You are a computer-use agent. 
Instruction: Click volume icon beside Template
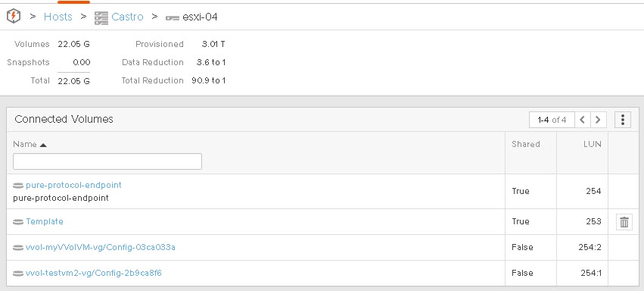click(x=18, y=222)
